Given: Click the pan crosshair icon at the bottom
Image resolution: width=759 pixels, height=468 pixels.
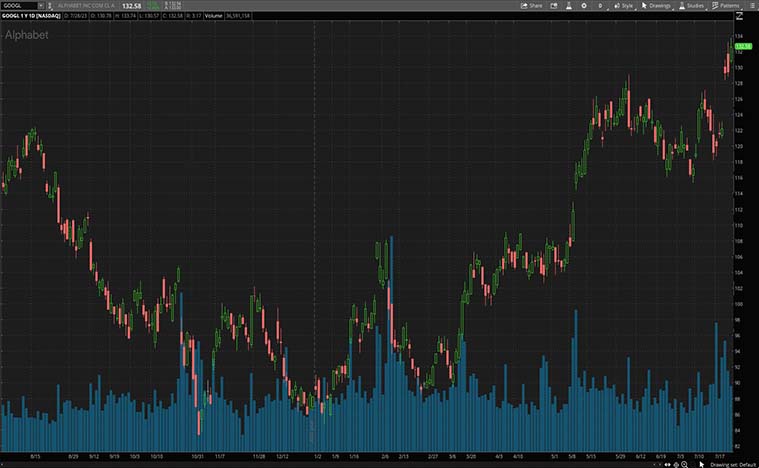Looking at the screenshot, I should pyautogui.click(x=676, y=465).
